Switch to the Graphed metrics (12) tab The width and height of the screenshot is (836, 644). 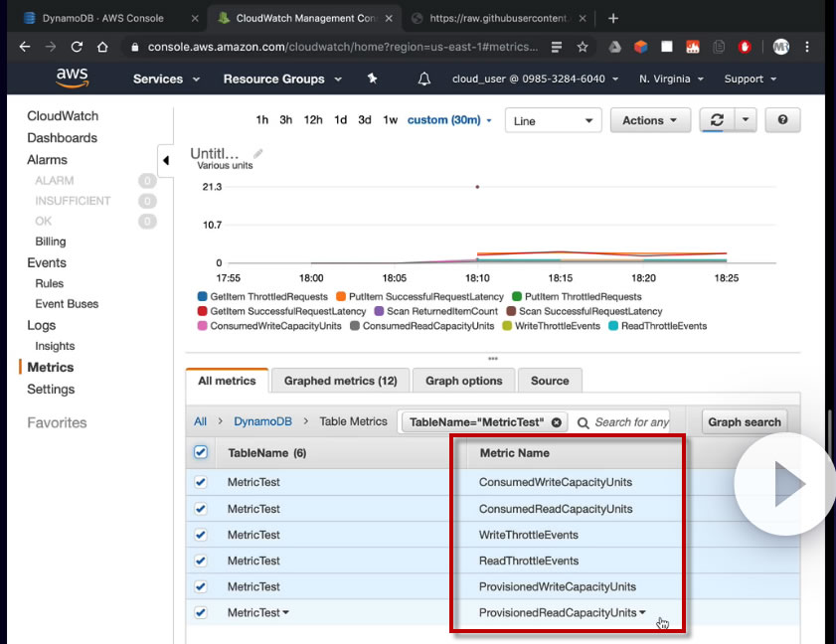click(340, 381)
